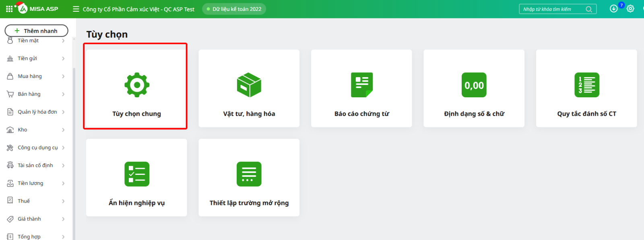Click the Tài sản cố định icon

(10, 165)
